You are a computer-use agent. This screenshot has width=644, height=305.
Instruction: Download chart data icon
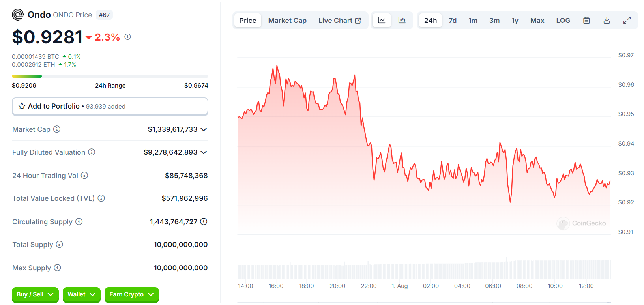click(607, 20)
